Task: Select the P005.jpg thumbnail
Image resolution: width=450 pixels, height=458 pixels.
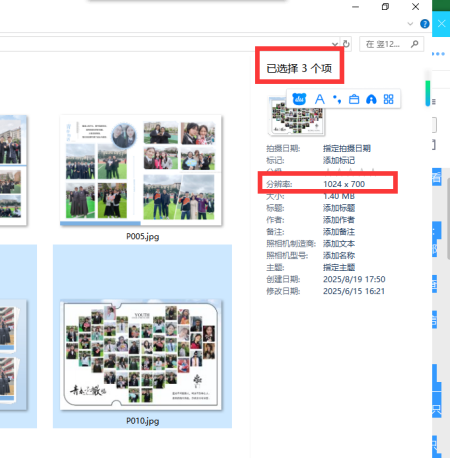Action: click(x=141, y=170)
